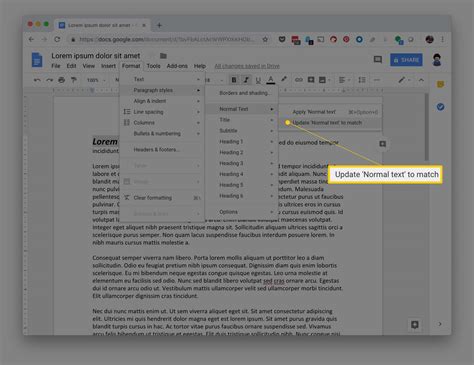474x365 pixels.
Task: Choose Headers & footers menu entry
Action: pos(162,150)
